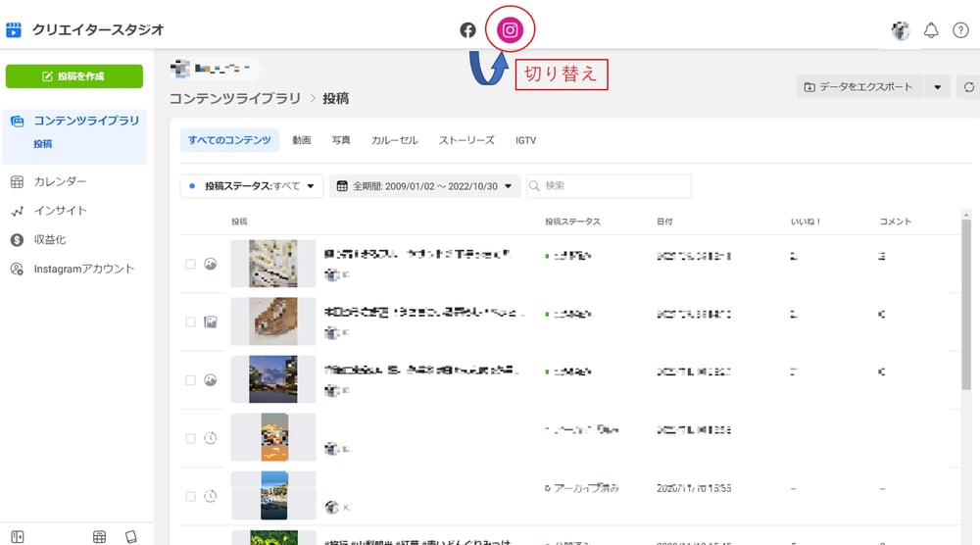This screenshot has width=980, height=545.
Task: Open the 2020/11/10 row story thumbnail
Action: pyautogui.click(x=273, y=496)
